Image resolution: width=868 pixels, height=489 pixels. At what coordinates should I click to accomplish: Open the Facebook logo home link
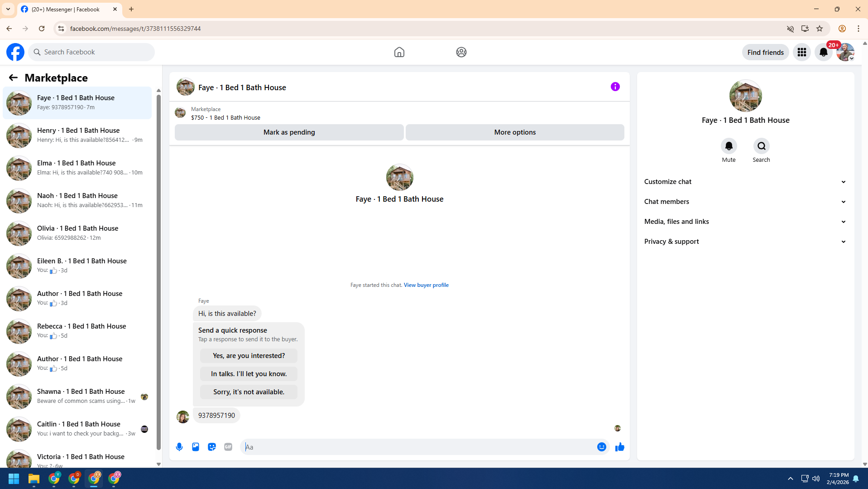pyautogui.click(x=15, y=52)
